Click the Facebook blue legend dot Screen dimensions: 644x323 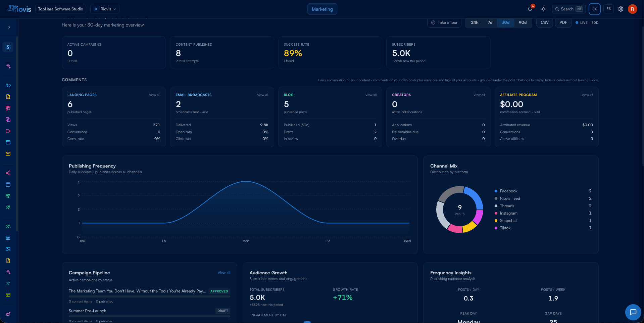(x=496, y=191)
